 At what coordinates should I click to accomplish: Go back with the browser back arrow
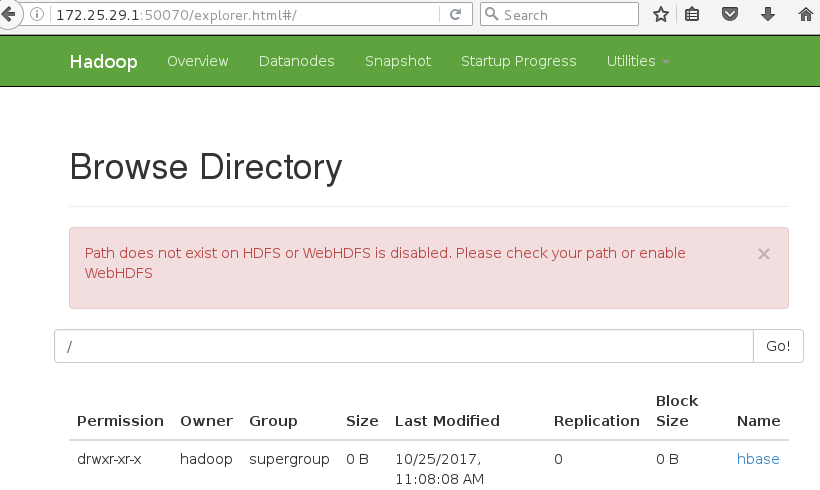pos(8,14)
